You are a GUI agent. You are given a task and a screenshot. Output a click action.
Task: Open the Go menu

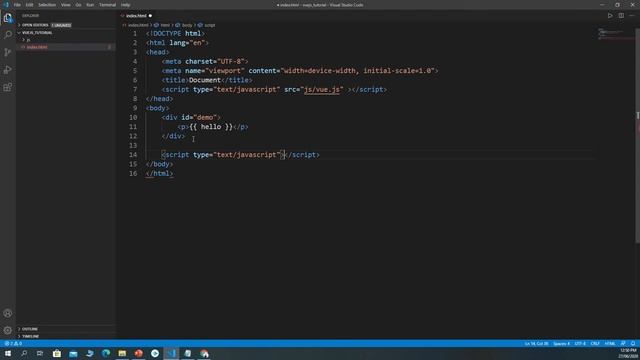point(78,5)
